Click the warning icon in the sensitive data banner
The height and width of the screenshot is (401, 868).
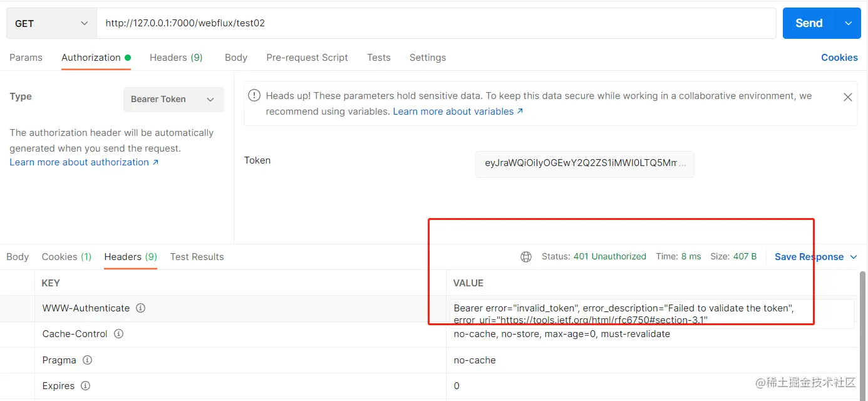(254, 95)
